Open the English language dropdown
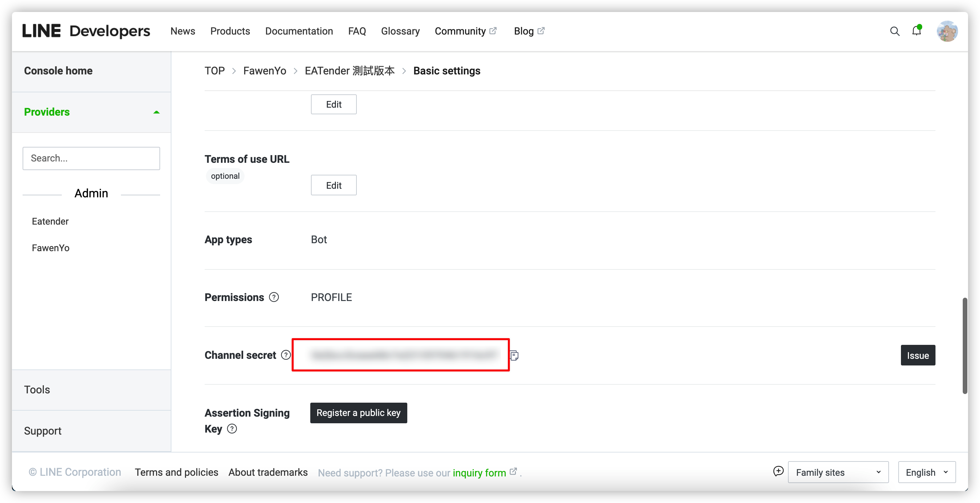The image size is (980, 503). click(x=927, y=472)
